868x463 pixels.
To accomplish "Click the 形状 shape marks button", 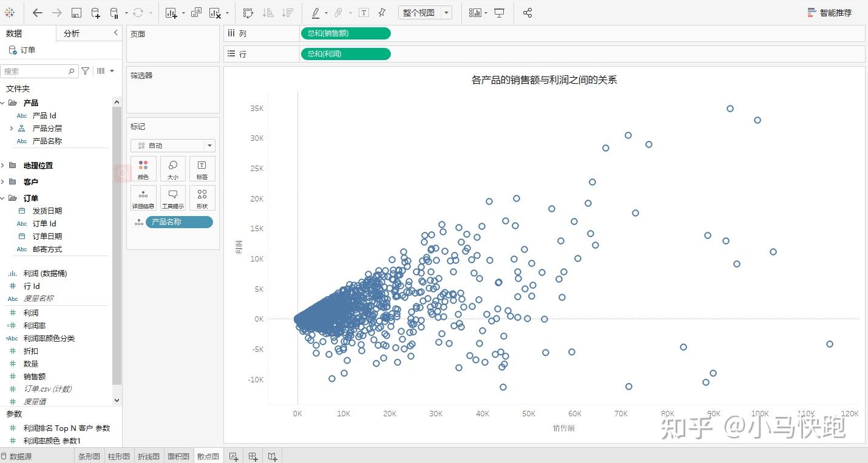I will tap(202, 198).
